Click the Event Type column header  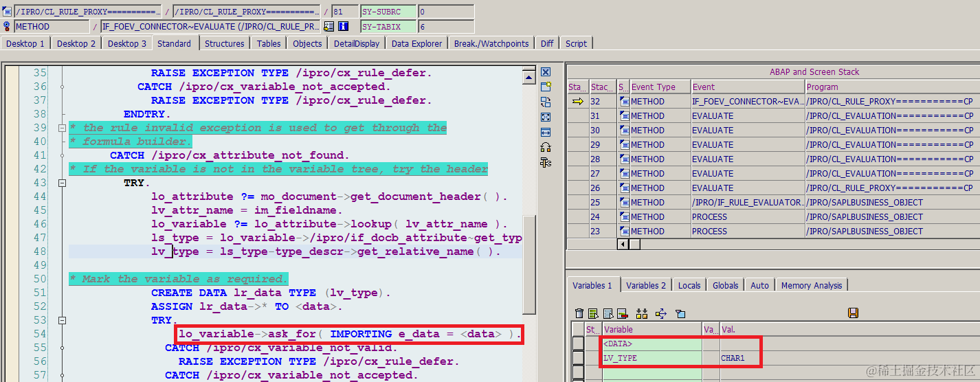(660, 87)
